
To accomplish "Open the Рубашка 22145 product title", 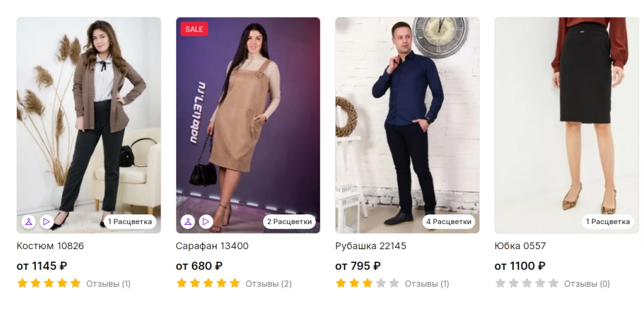I will (371, 246).
